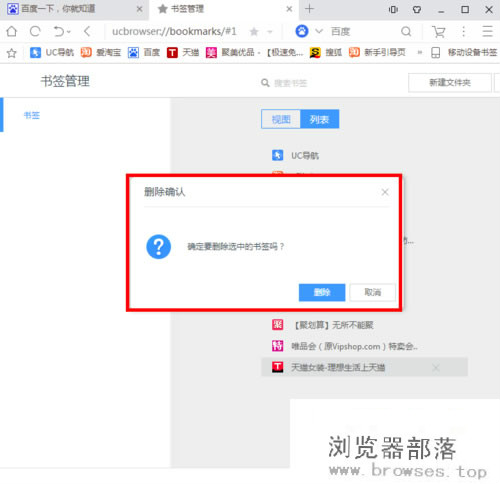The image size is (500, 484).
Task: Click the magnifier search icon by Baidu box
Action: (x=406, y=32)
